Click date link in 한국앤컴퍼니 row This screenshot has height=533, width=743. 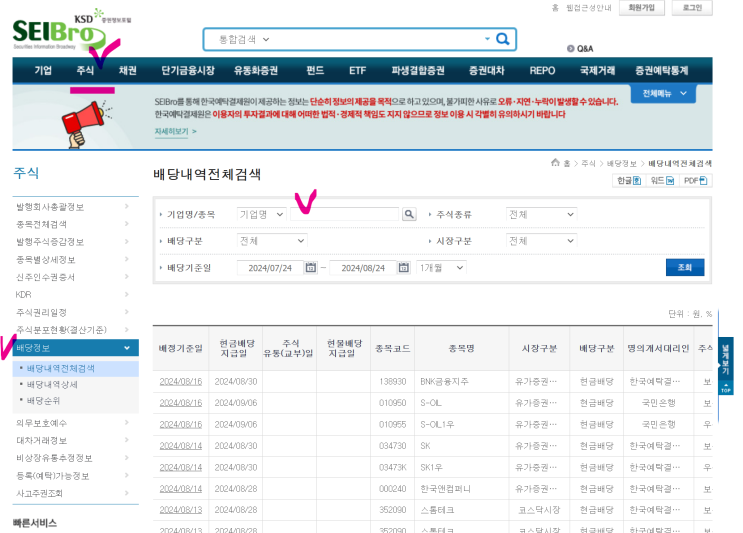(181, 488)
